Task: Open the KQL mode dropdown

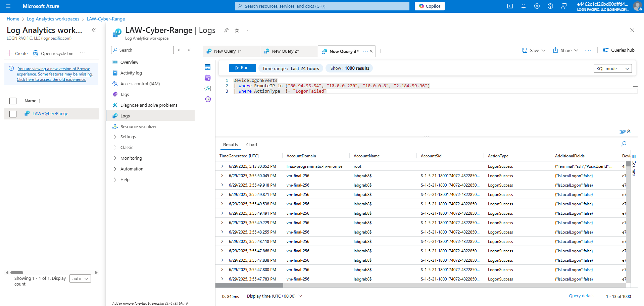Action: click(612, 68)
